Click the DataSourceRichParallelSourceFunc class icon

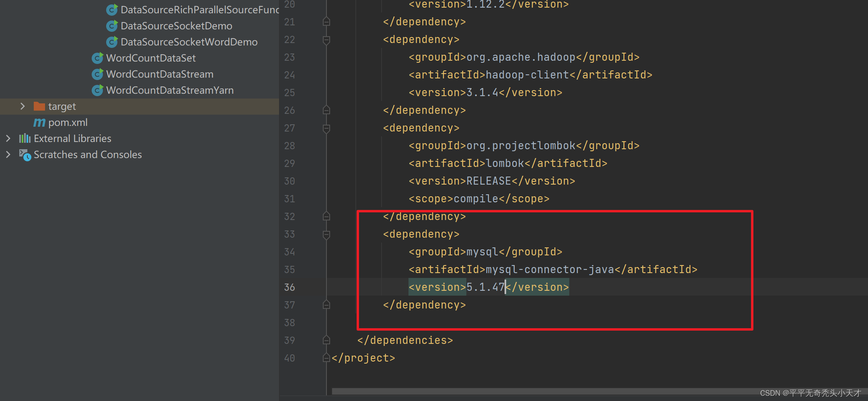(x=112, y=10)
